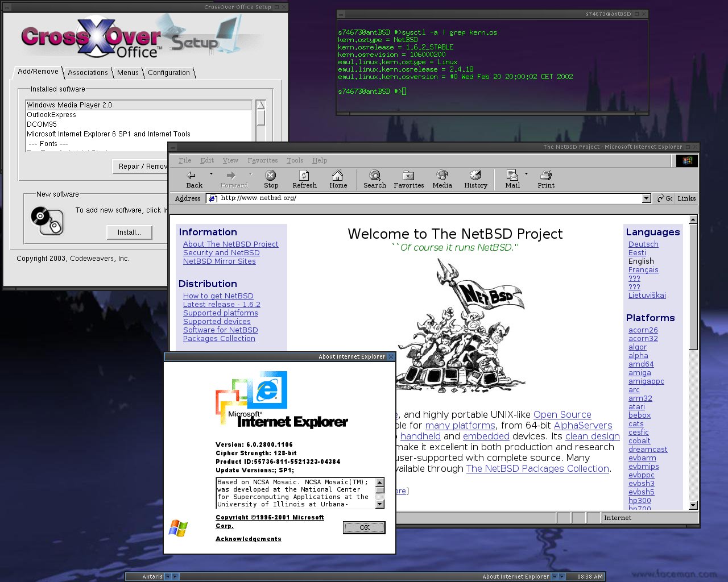Image resolution: width=728 pixels, height=582 pixels.
Task: Expand the address bar URL dropdown
Action: tap(646, 198)
